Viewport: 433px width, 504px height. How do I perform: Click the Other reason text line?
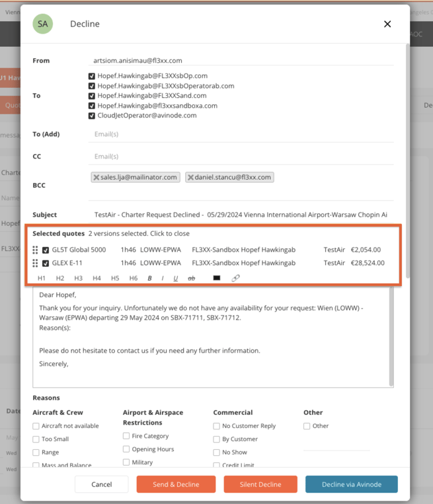[336, 445]
